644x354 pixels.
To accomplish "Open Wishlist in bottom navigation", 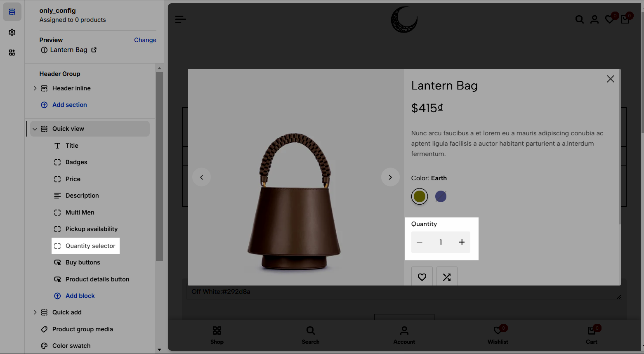I will tap(498, 335).
